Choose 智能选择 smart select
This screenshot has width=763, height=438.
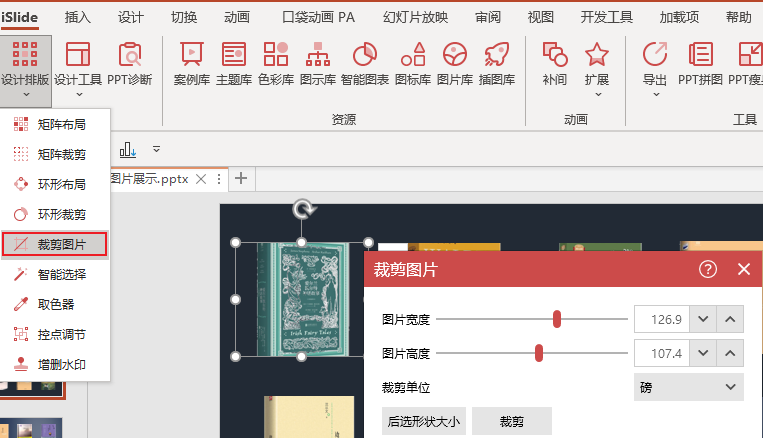pos(55,274)
